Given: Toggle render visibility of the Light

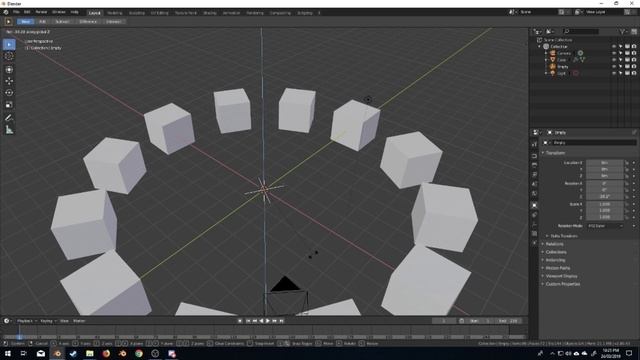Looking at the screenshot, I should [634, 73].
